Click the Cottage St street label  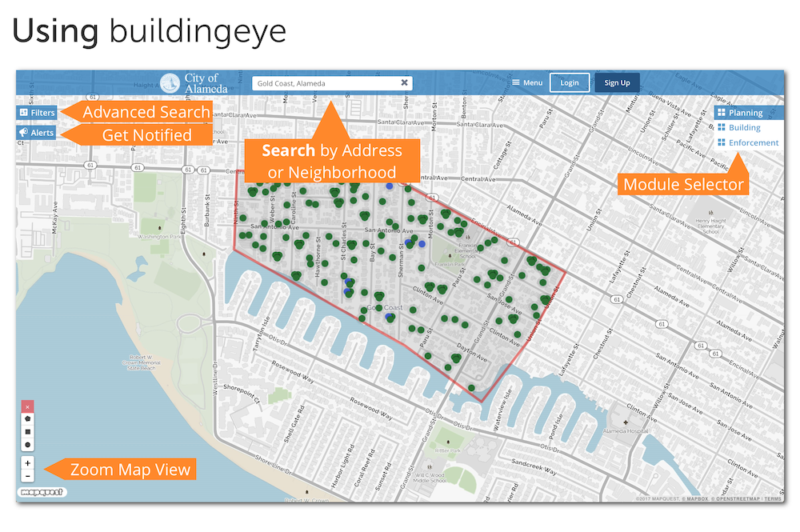(x=501, y=155)
